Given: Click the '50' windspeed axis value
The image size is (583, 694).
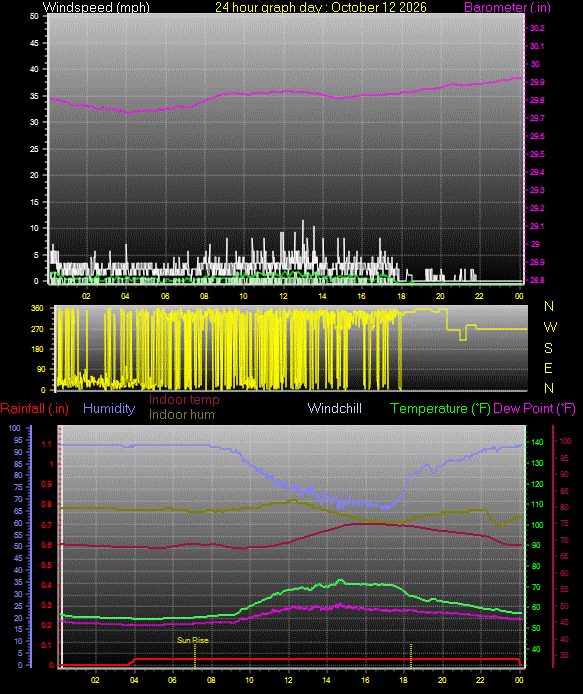Looking at the screenshot, I should 34,16.
